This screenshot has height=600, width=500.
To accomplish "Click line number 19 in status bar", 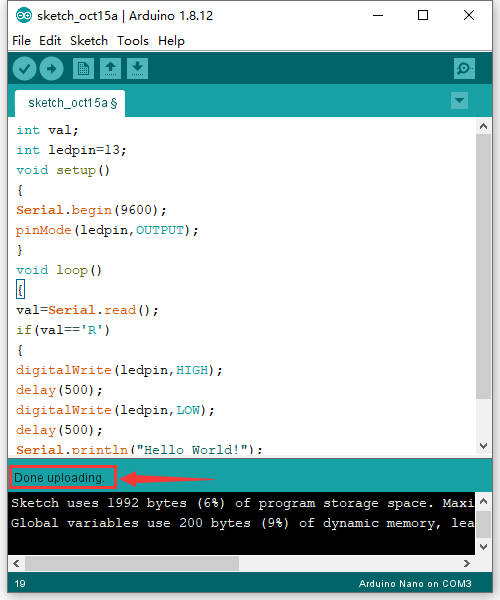I will 20,584.
